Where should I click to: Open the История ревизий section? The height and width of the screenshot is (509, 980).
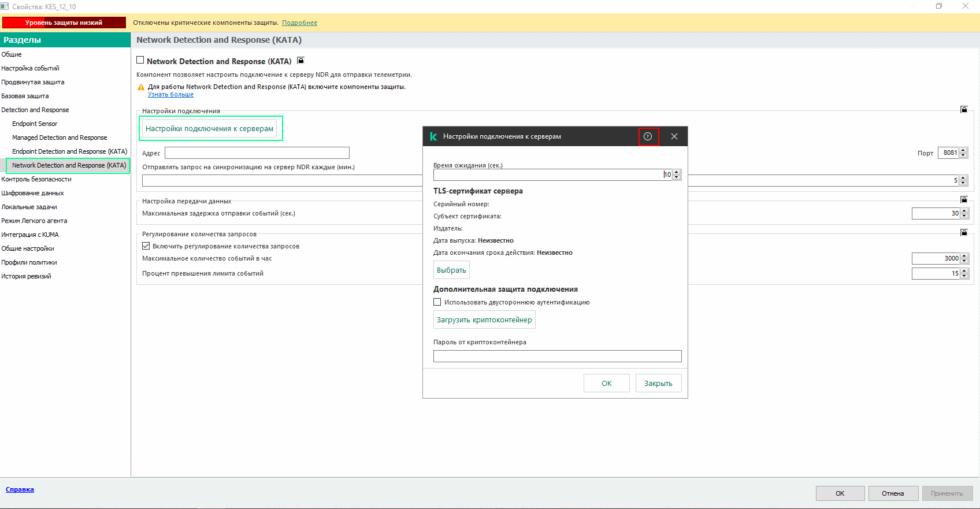point(26,276)
